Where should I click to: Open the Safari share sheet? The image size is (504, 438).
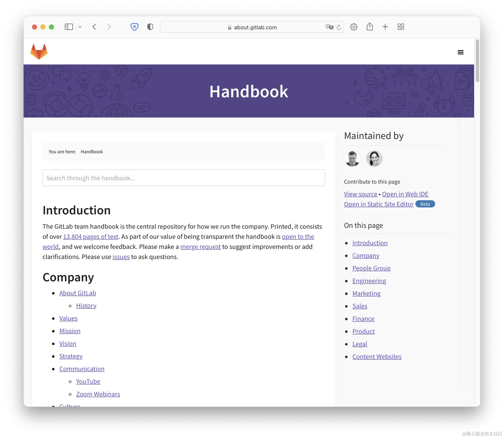pos(369,27)
